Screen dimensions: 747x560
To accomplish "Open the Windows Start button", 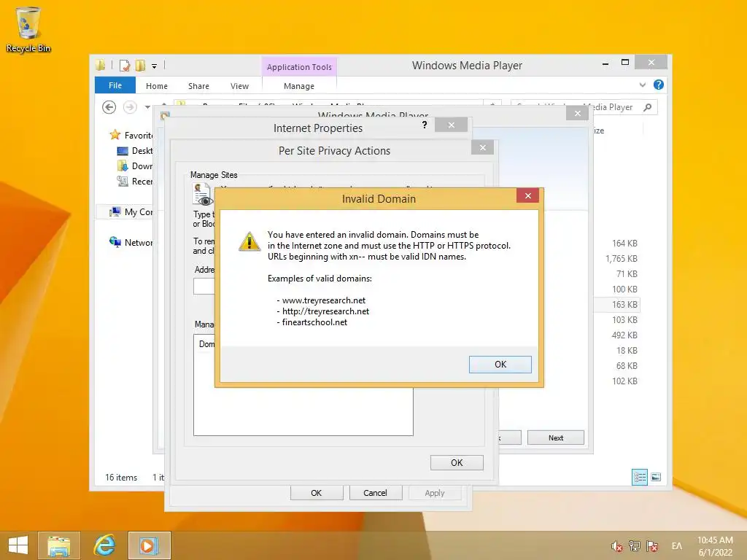I will point(18,545).
